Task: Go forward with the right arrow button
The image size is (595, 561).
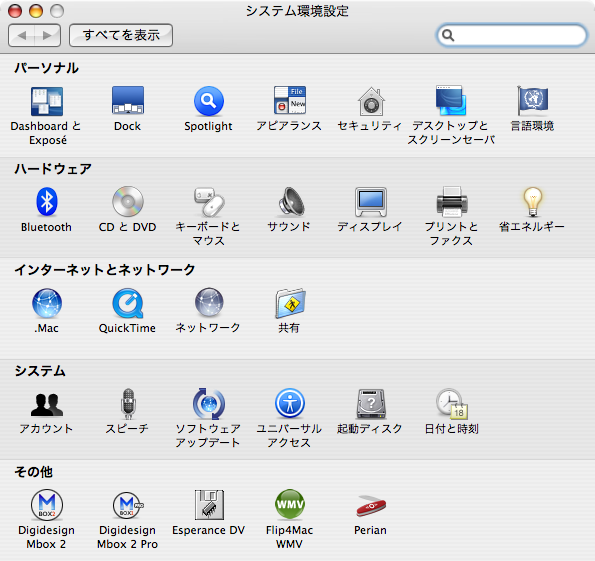Action: pyautogui.click(x=47, y=35)
